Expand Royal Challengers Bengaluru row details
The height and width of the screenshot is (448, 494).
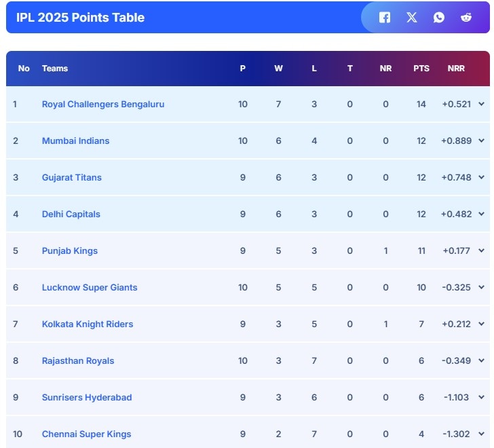click(482, 104)
